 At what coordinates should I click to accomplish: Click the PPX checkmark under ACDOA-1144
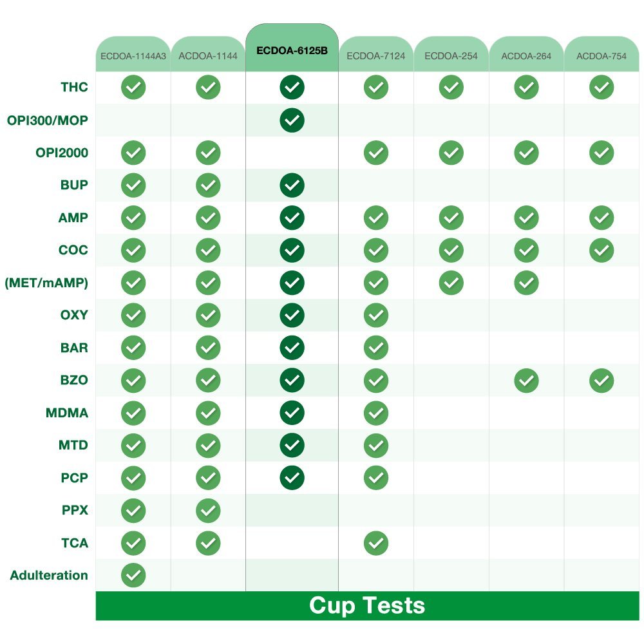(208, 511)
